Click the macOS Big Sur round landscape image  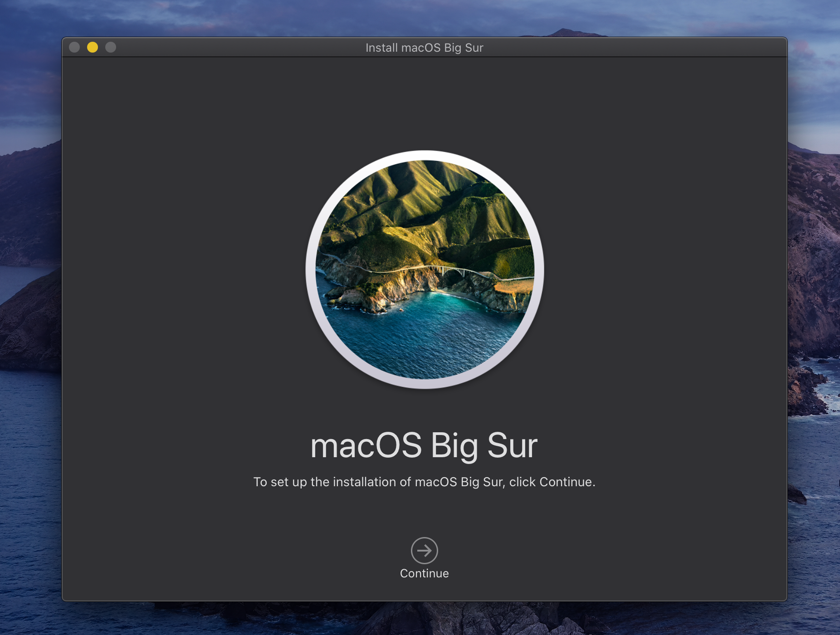coord(425,269)
